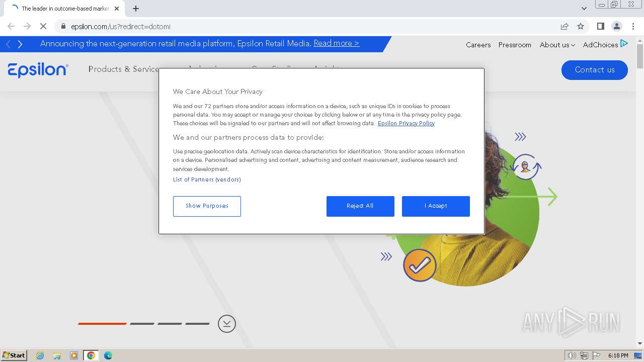The height and width of the screenshot is (362, 644).
Task: Toggle the browser side panel
Action: coord(601,26)
